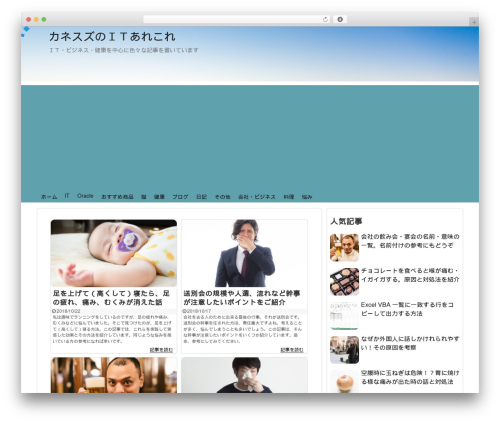Open the 料理 menu item
Viewport: 500px width, 423px height.
click(289, 197)
